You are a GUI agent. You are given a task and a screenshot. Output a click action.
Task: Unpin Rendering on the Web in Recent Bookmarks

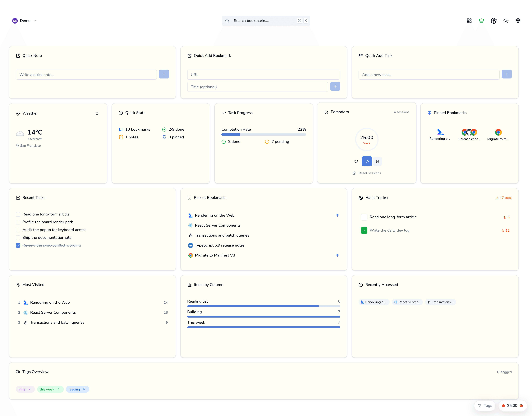(337, 215)
